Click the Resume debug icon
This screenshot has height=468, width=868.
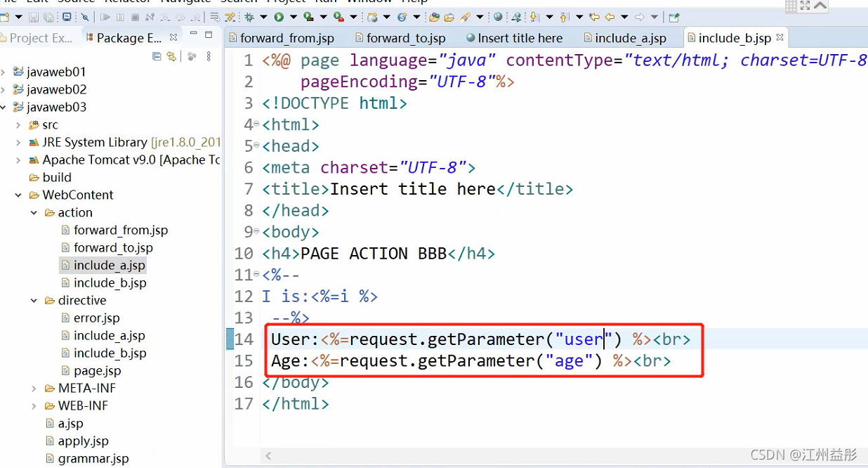point(105,17)
